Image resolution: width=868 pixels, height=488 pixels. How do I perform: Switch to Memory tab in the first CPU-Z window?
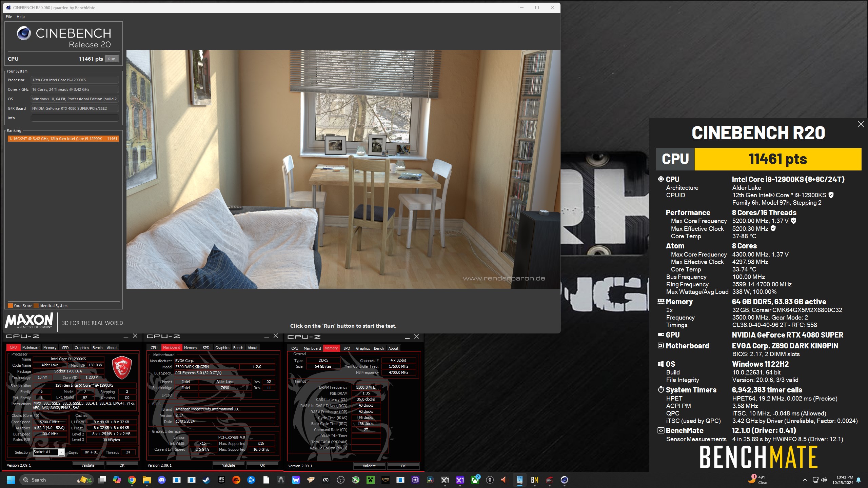[x=50, y=348]
